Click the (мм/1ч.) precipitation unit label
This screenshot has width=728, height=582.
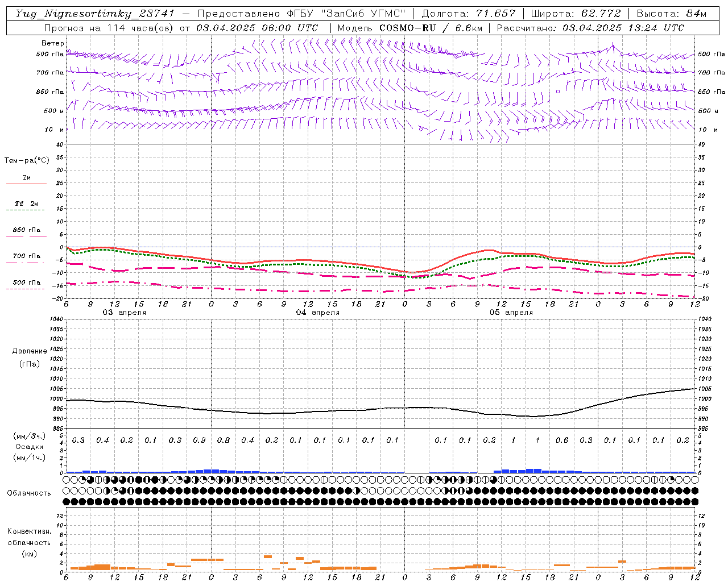pyautogui.click(x=30, y=458)
